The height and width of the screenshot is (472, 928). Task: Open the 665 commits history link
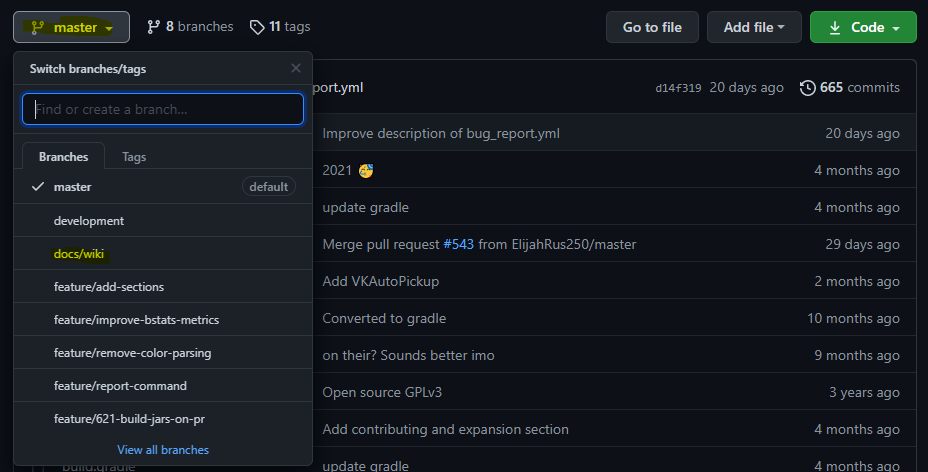click(x=850, y=88)
